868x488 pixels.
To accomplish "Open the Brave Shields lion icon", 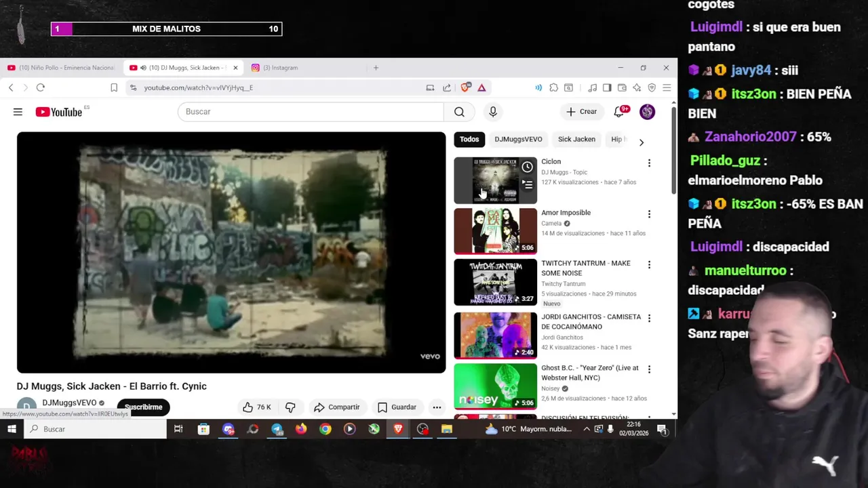I will [465, 87].
